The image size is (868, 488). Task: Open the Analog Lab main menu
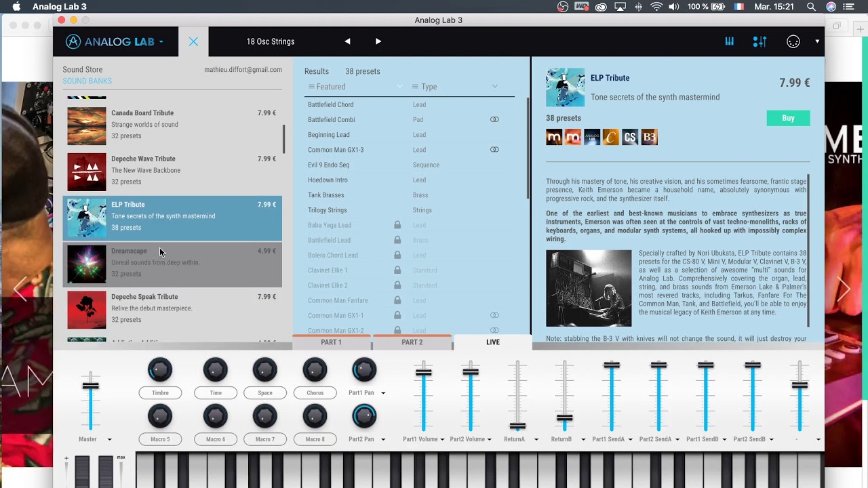[114, 41]
